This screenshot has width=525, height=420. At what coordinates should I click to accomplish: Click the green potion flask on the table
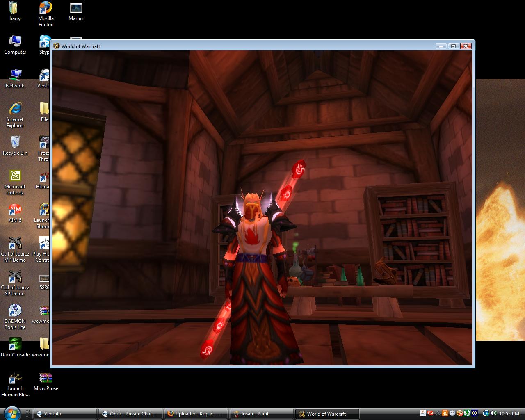[360, 276]
